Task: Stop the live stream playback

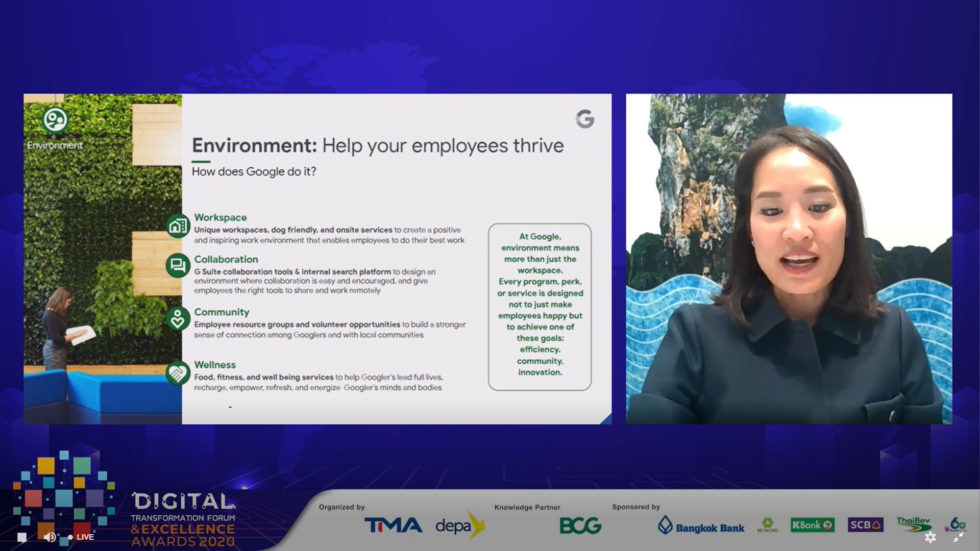Action: (21, 537)
